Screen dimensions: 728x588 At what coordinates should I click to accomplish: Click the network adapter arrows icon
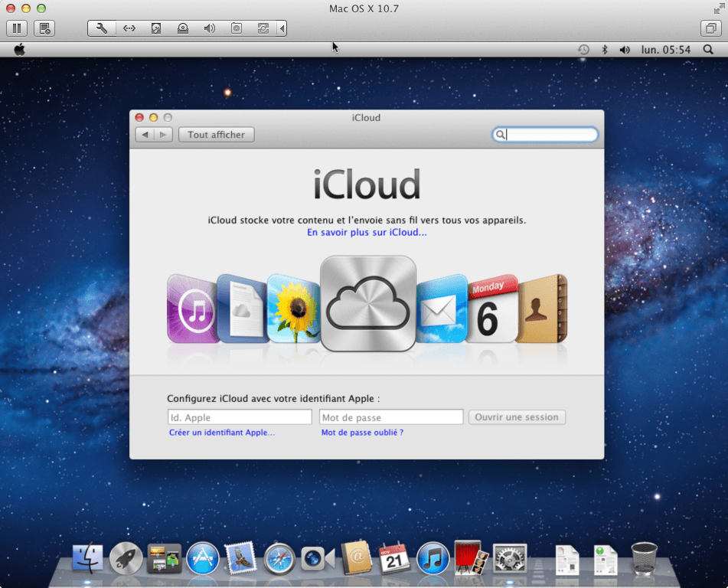point(129,28)
